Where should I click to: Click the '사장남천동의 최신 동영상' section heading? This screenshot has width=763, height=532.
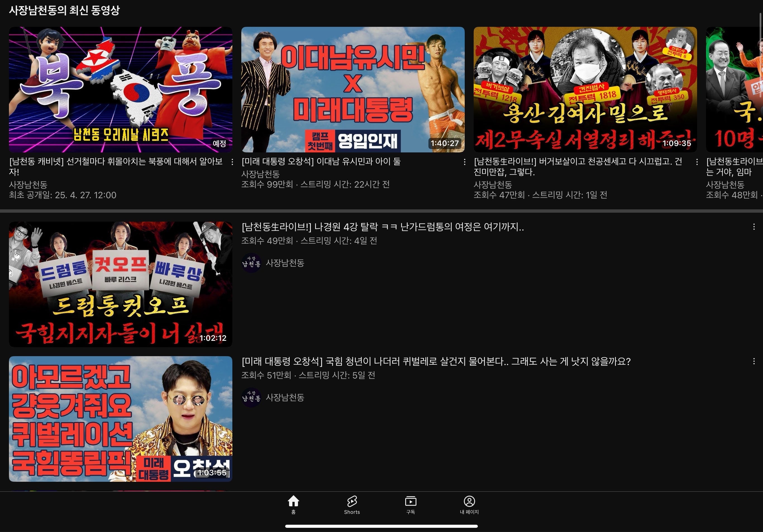click(64, 10)
